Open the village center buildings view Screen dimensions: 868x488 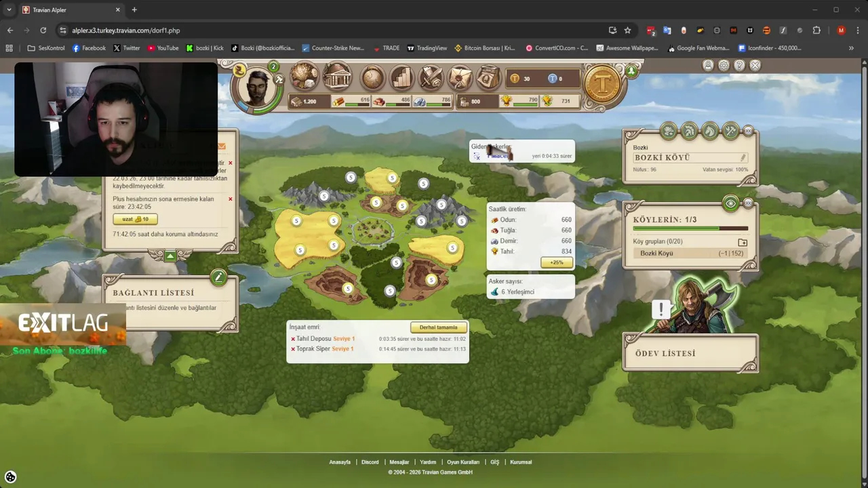tap(337, 77)
